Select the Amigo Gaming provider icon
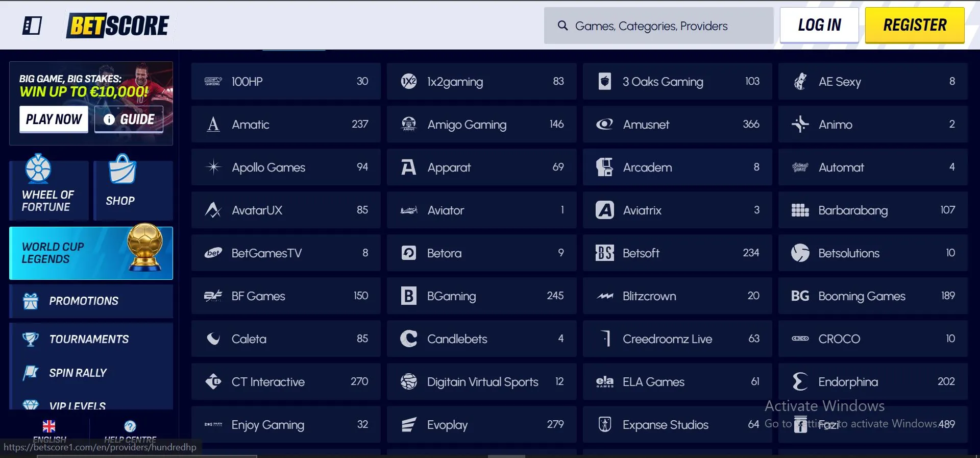Viewport: 980px width, 458px height. 409,124
